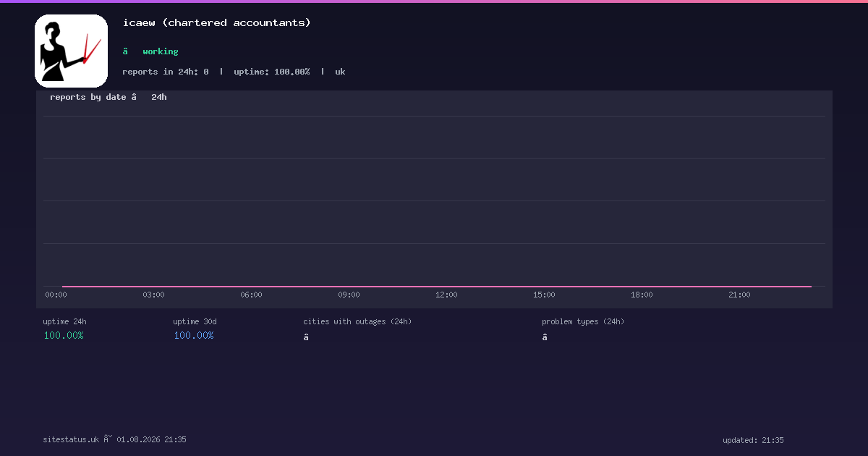
Task: Click the ICAEW logo image
Action: click(71, 51)
